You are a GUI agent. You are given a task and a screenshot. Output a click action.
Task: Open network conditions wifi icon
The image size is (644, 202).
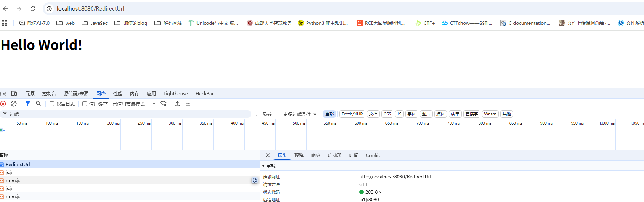coord(164,104)
